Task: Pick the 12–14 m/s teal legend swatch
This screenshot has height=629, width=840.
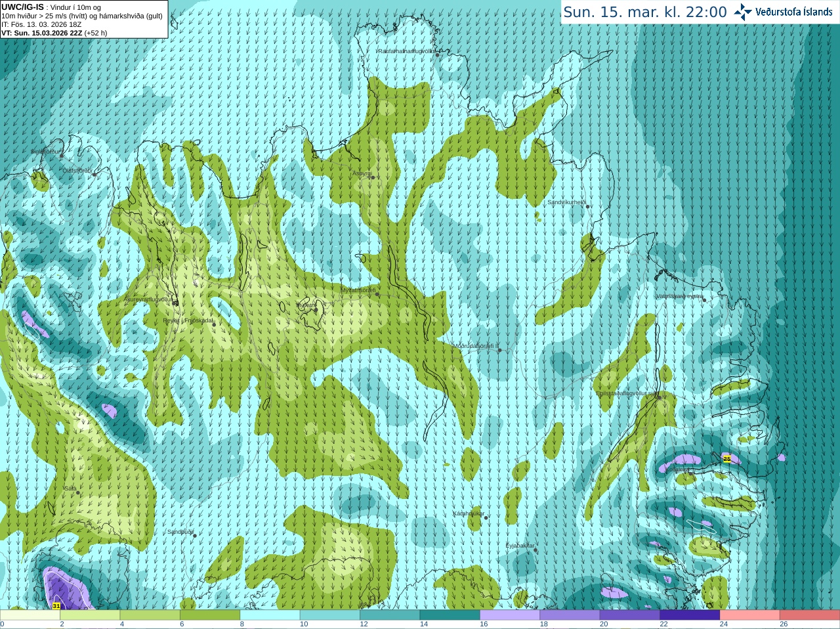Action: pyautogui.click(x=390, y=615)
